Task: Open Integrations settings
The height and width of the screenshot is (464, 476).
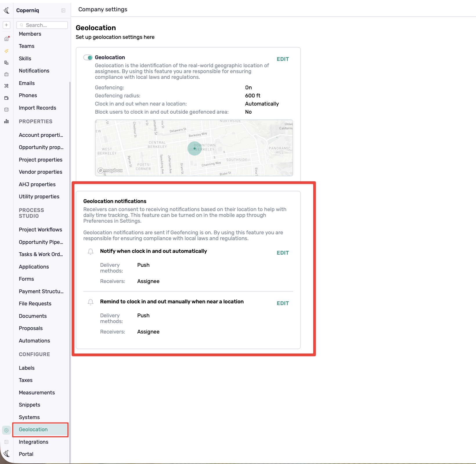Action: [33, 442]
